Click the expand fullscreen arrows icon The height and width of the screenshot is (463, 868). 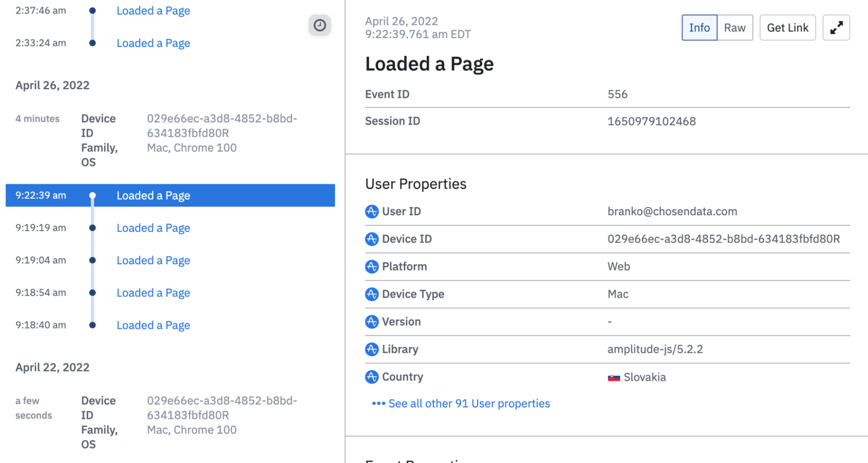836,28
